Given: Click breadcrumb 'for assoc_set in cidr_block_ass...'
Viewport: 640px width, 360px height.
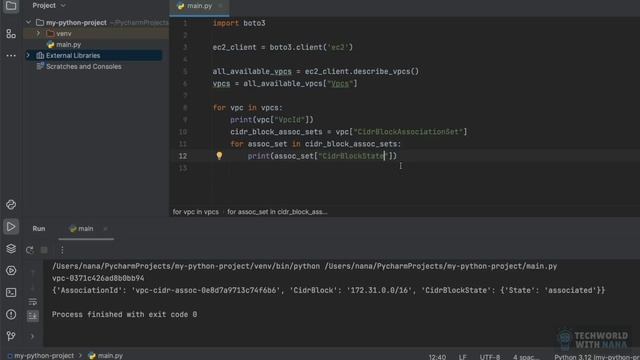Looking at the screenshot, I should 277,212.
